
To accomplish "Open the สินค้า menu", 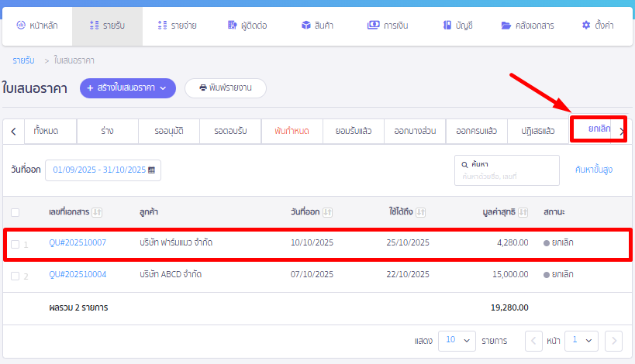I will tap(318, 26).
